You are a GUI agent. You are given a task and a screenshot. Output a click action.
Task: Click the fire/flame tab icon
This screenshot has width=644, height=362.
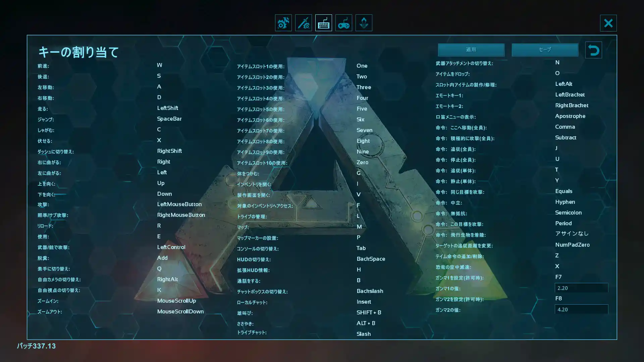[x=364, y=23]
